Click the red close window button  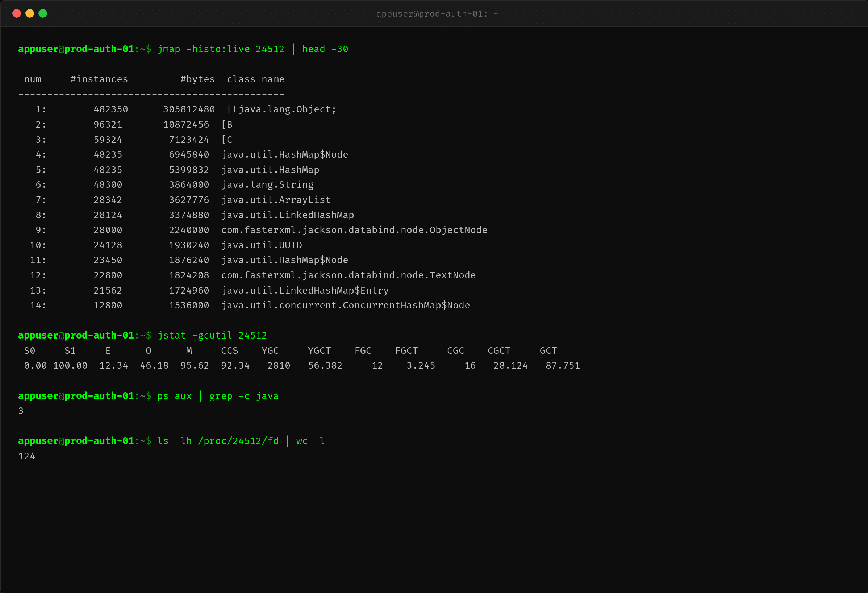[16, 14]
